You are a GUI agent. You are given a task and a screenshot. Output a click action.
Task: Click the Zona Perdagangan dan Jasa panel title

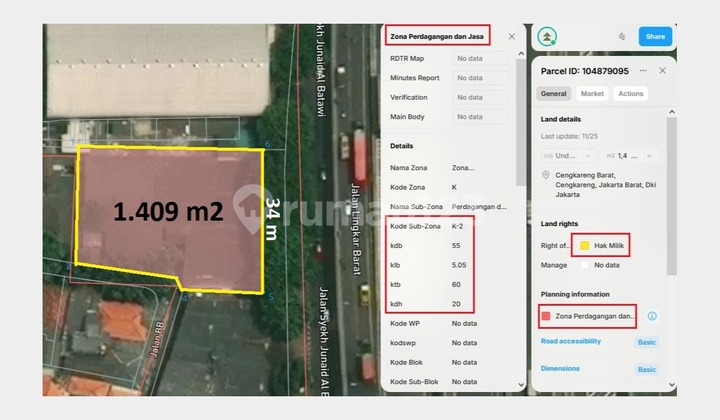click(x=437, y=36)
